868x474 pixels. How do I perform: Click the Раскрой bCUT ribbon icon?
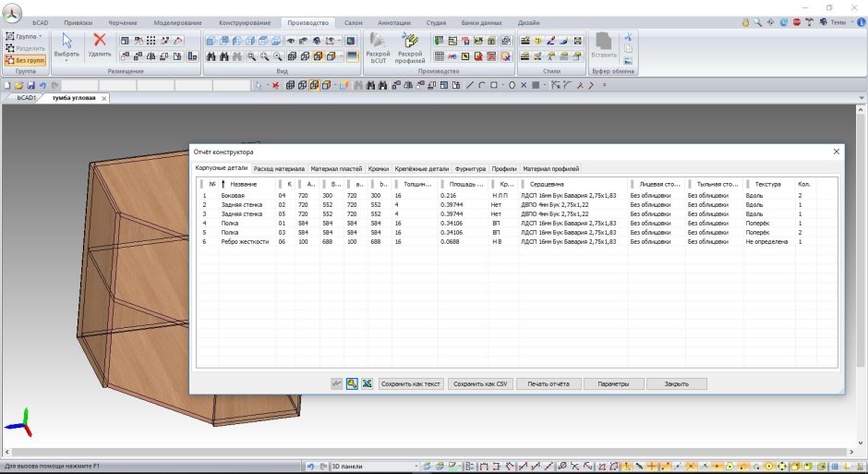[378, 40]
